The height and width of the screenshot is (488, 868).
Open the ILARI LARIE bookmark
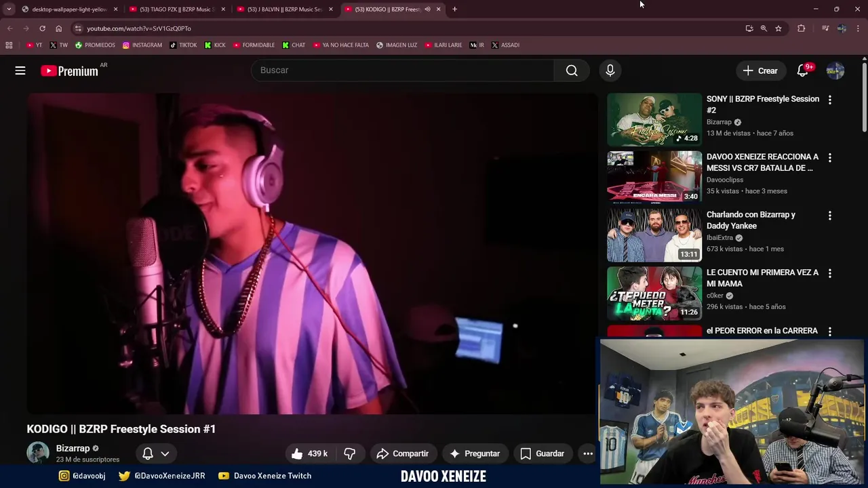pos(443,45)
